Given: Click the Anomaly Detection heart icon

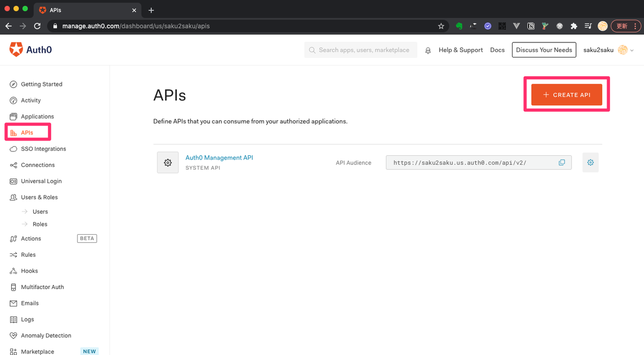Looking at the screenshot, I should [x=13, y=335].
